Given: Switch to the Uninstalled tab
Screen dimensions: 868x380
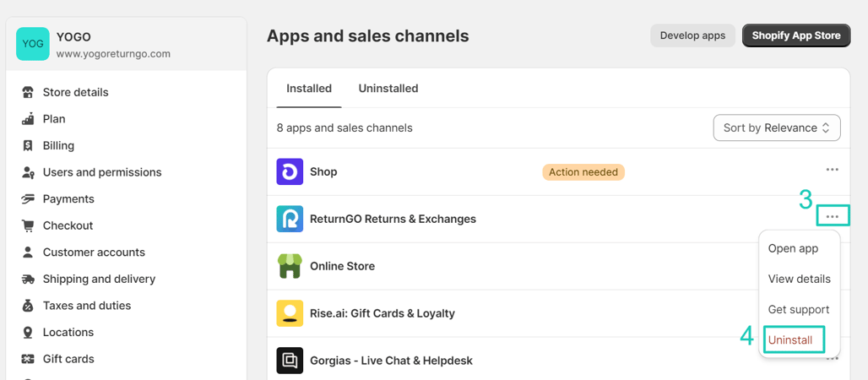Looking at the screenshot, I should [388, 89].
